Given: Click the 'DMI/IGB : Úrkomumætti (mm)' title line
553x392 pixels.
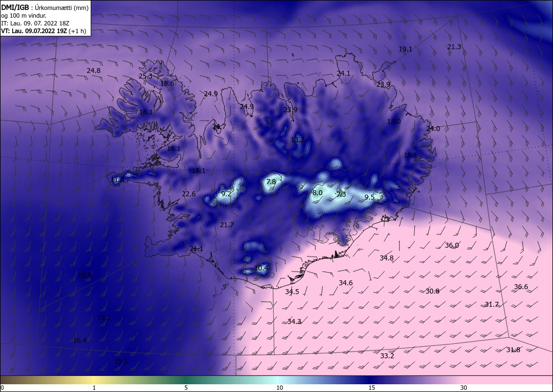Looking at the screenshot, I should pyautogui.click(x=45, y=7).
